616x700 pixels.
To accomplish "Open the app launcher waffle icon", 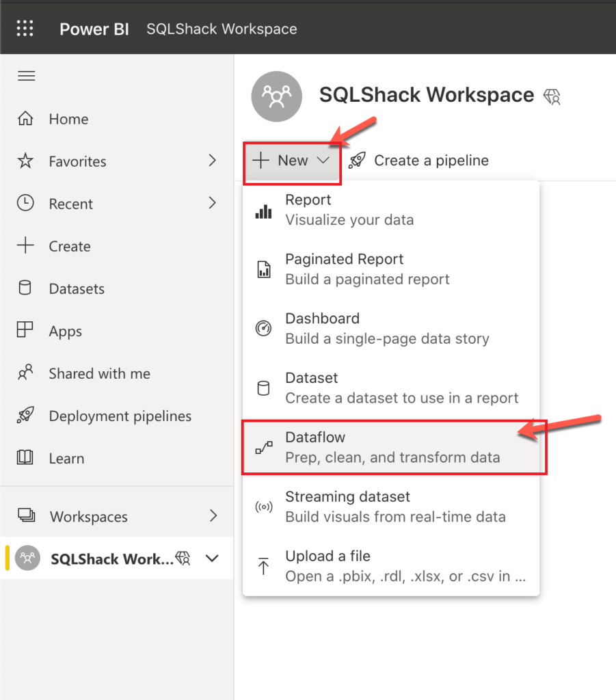I will click(x=25, y=28).
